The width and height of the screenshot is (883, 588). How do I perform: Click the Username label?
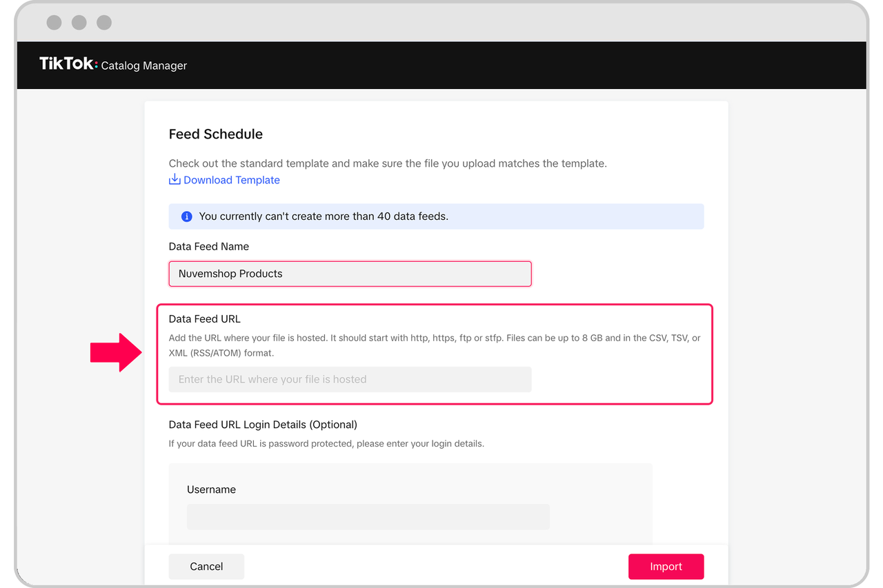point(211,489)
